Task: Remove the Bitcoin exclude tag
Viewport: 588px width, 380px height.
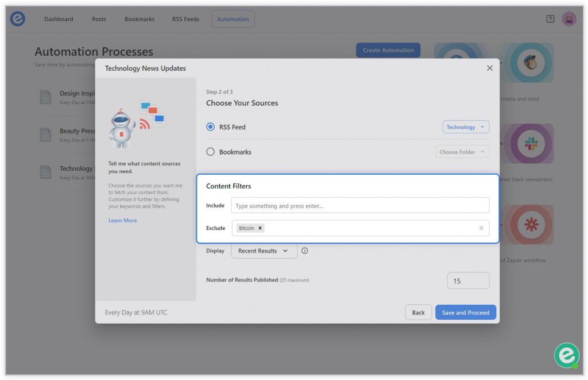Action: coord(260,228)
